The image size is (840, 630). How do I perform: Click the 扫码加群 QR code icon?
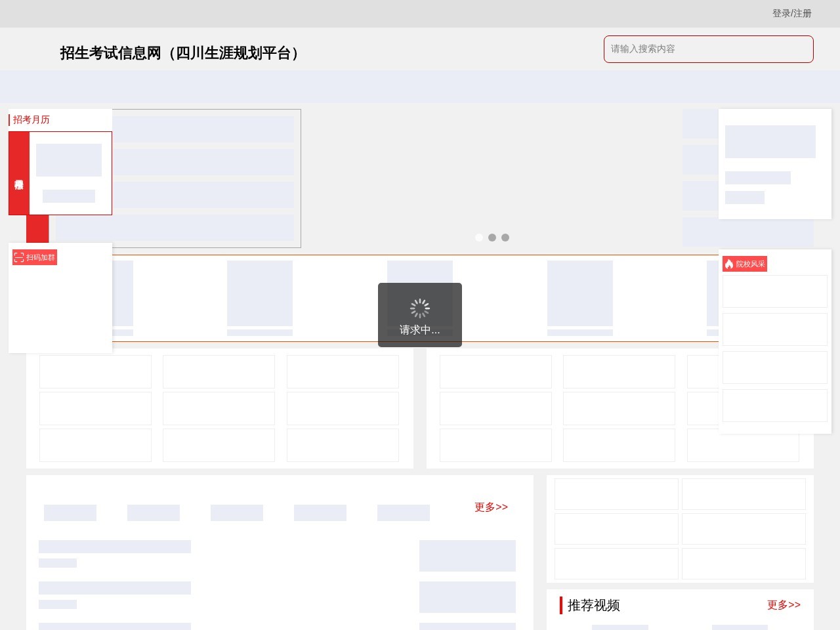coord(18,257)
